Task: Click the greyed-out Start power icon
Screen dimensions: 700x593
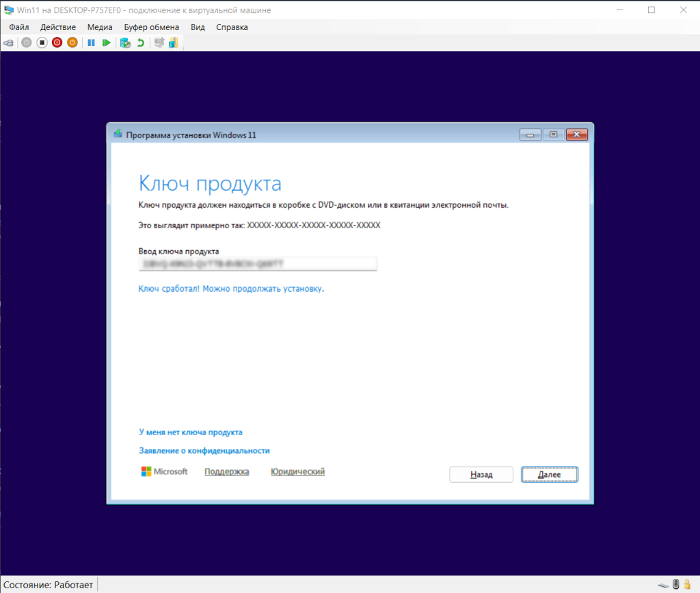Action: [x=27, y=43]
